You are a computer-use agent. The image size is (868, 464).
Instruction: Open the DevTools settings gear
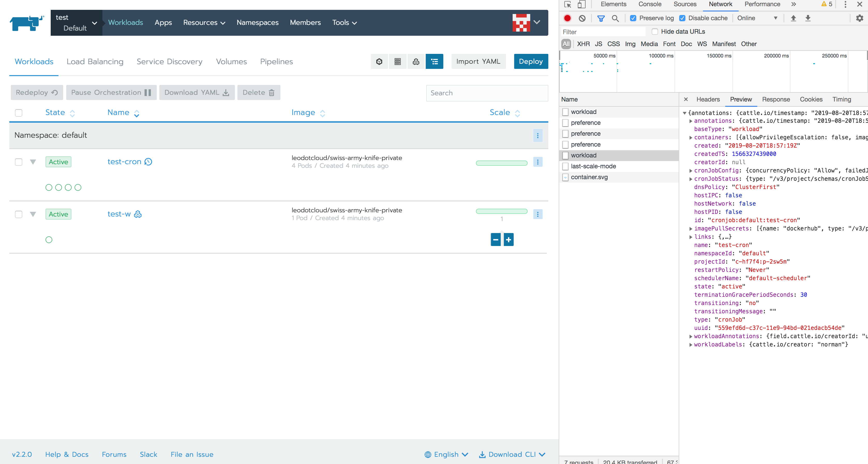coord(859,18)
